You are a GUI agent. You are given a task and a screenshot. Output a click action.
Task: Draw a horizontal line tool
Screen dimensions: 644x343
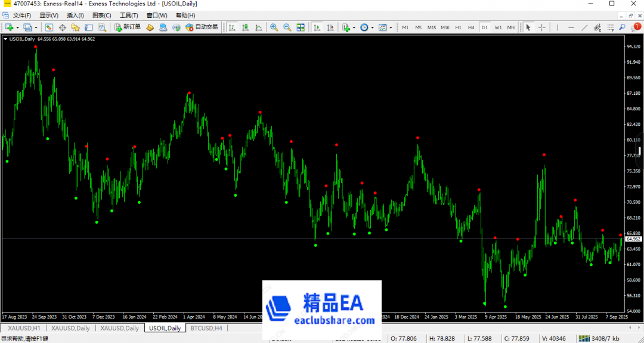pos(571,27)
